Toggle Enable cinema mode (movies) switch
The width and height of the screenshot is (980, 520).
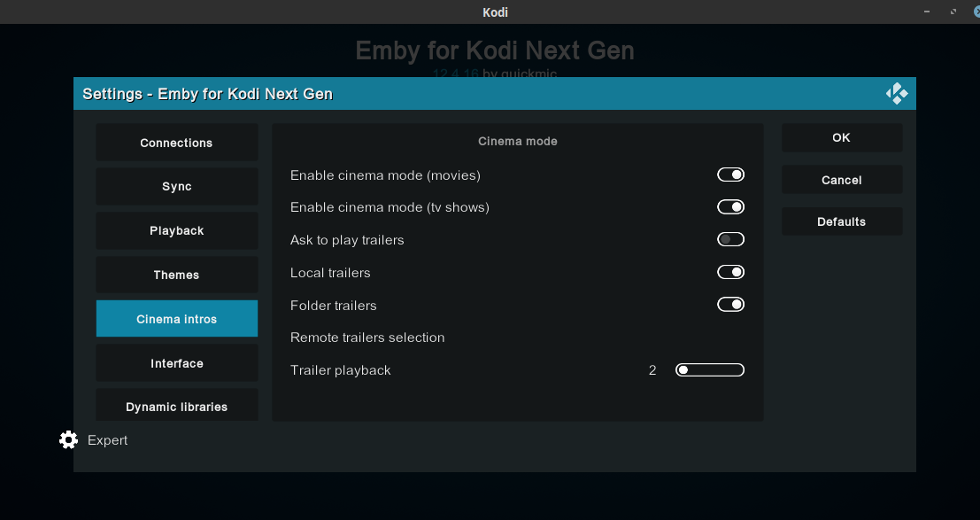click(730, 175)
